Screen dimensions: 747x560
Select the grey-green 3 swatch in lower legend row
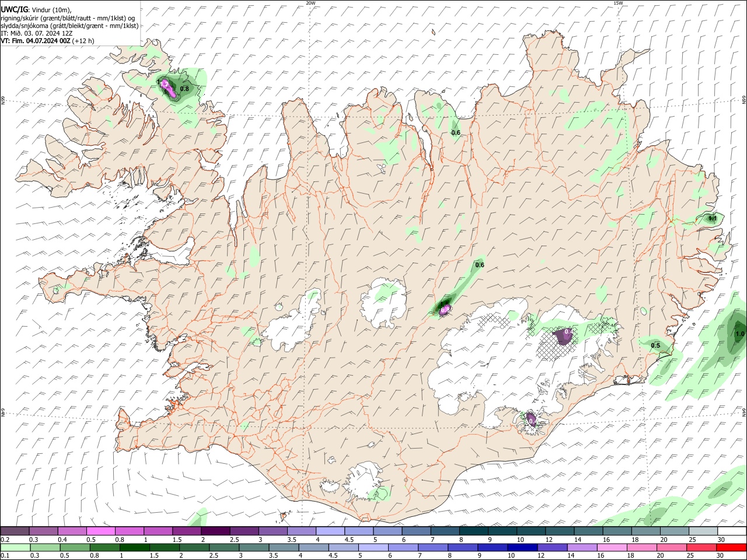coord(254,547)
